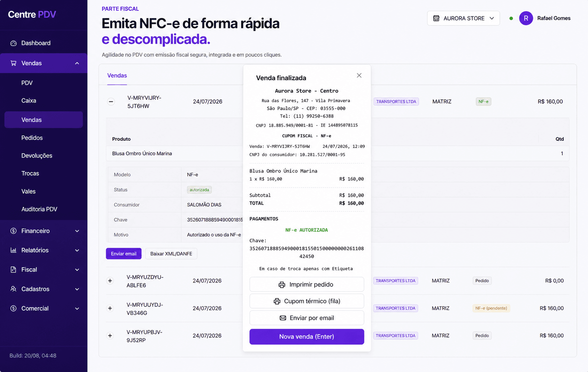The image size is (588, 372).
Task: Click the green online status dot
Action: 511,18
